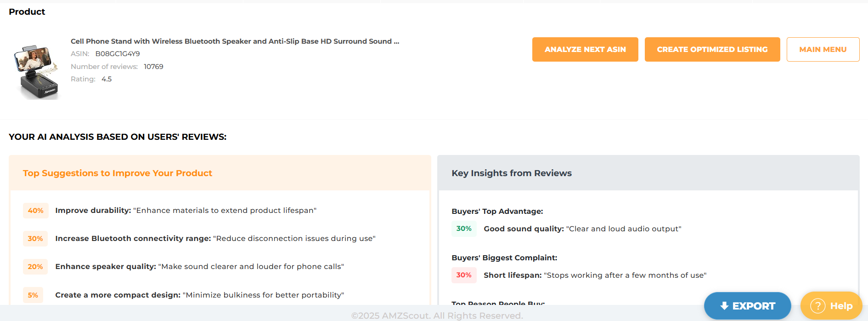Click the ANALYZE NEXT ASIN button
The height and width of the screenshot is (321, 868).
(x=585, y=49)
